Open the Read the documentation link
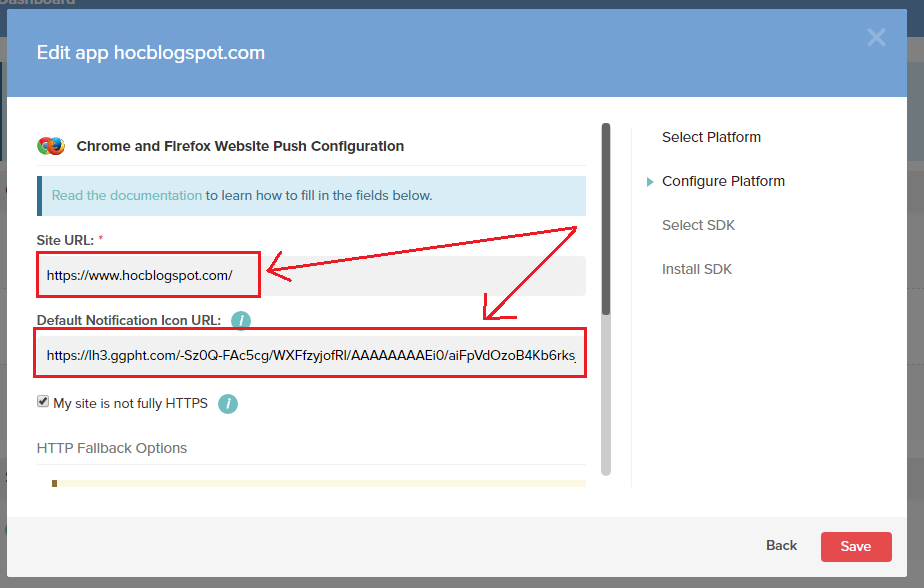924x588 pixels. pyautogui.click(x=127, y=195)
